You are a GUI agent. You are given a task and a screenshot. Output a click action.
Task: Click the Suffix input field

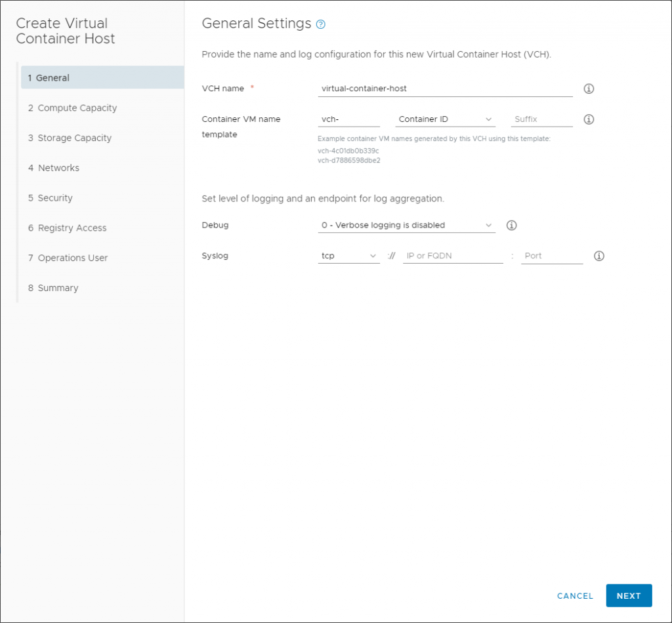541,119
